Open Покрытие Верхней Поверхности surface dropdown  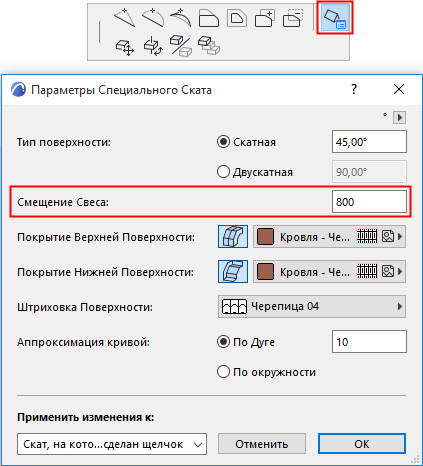(329, 237)
